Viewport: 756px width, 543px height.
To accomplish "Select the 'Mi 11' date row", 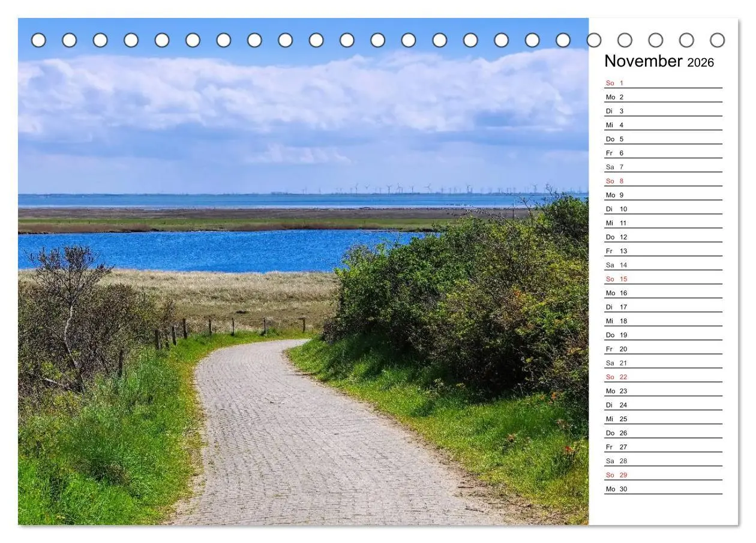I will 663,223.
